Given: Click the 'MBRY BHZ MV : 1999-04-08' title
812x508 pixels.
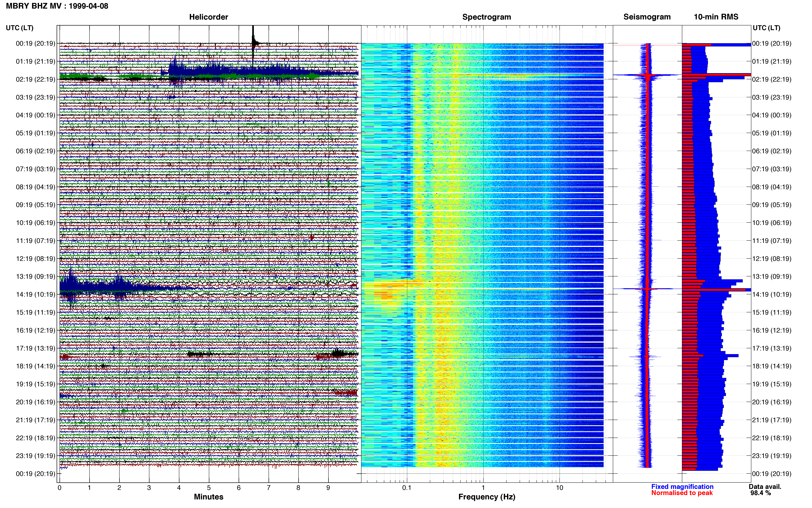Looking at the screenshot, I should 57,6.
